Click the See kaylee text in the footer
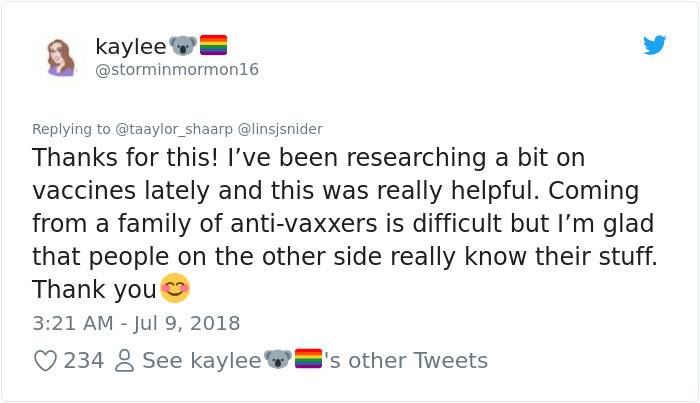 click(x=201, y=361)
